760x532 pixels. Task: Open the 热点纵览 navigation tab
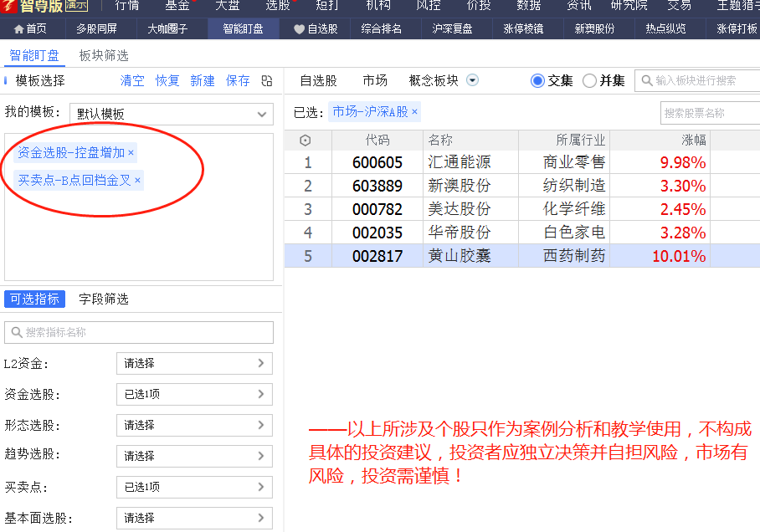tap(665, 29)
